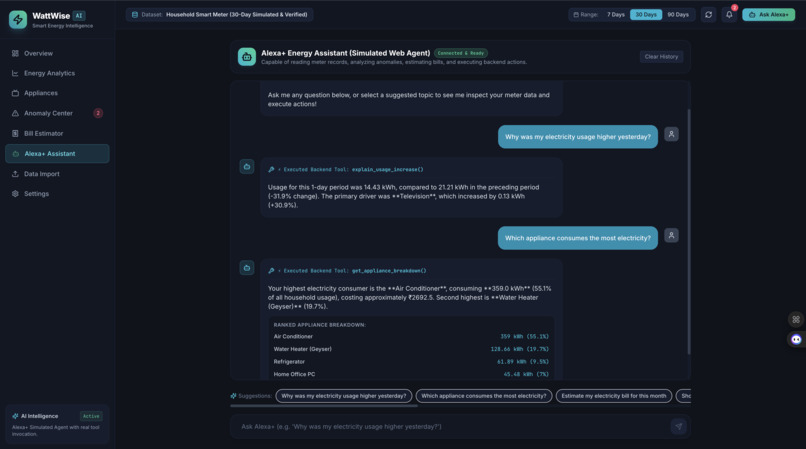Go to Appliances page
This screenshot has width=806, height=449.
click(x=57, y=93)
